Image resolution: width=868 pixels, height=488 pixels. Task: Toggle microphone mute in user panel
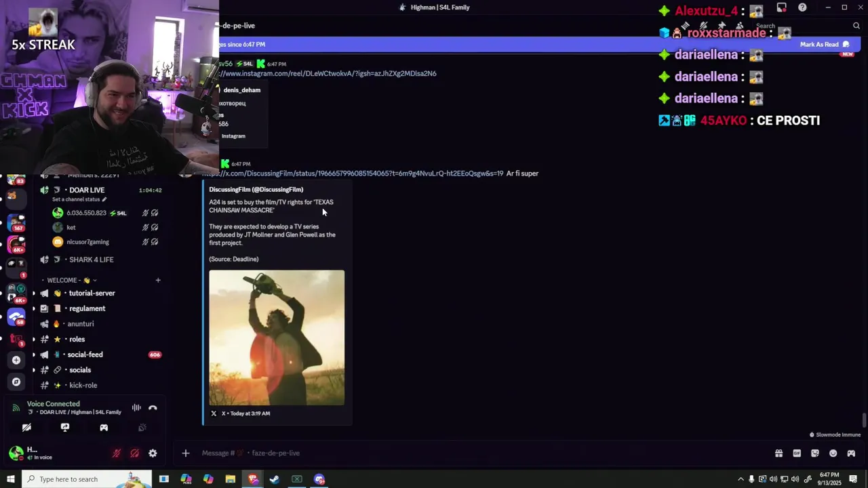(117, 453)
